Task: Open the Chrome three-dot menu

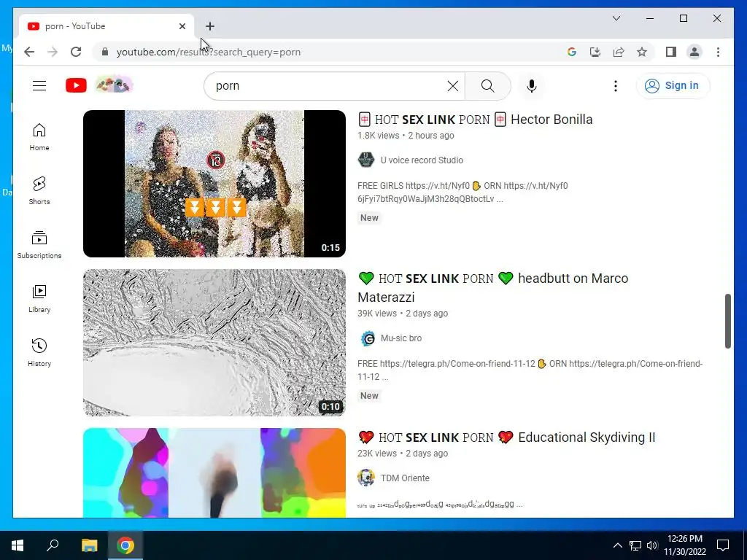Action: (x=718, y=52)
